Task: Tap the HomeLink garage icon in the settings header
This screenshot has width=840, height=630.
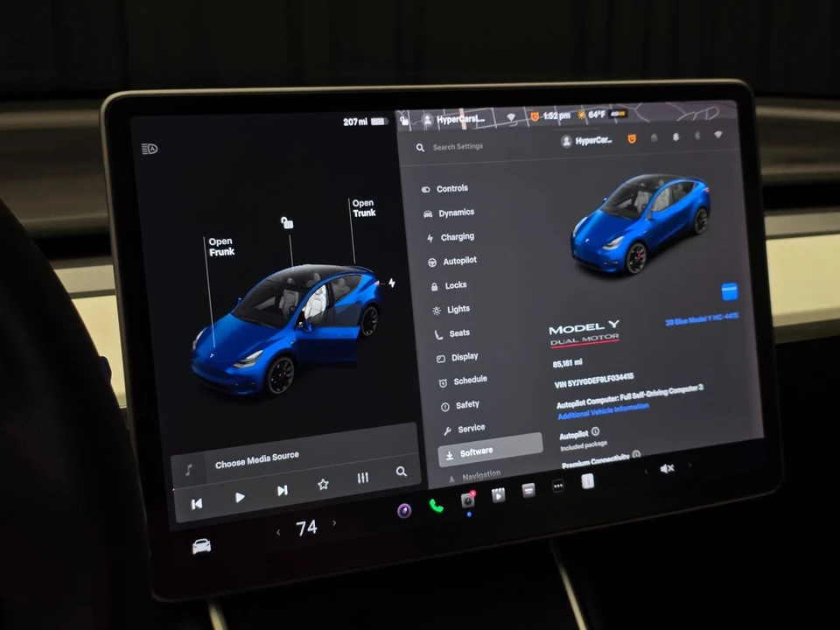Action: tap(654, 137)
